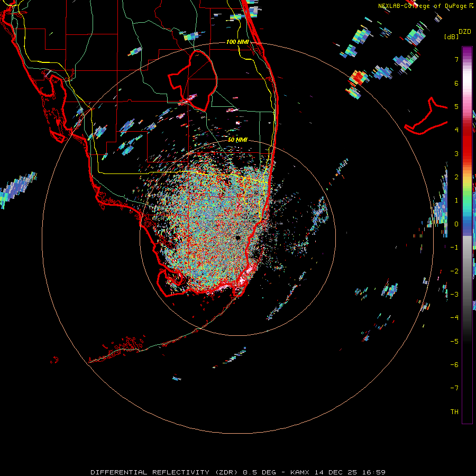Click the black KAMX radar site dot
The height and width of the screenshot is (476, 476).
(237, 237)
